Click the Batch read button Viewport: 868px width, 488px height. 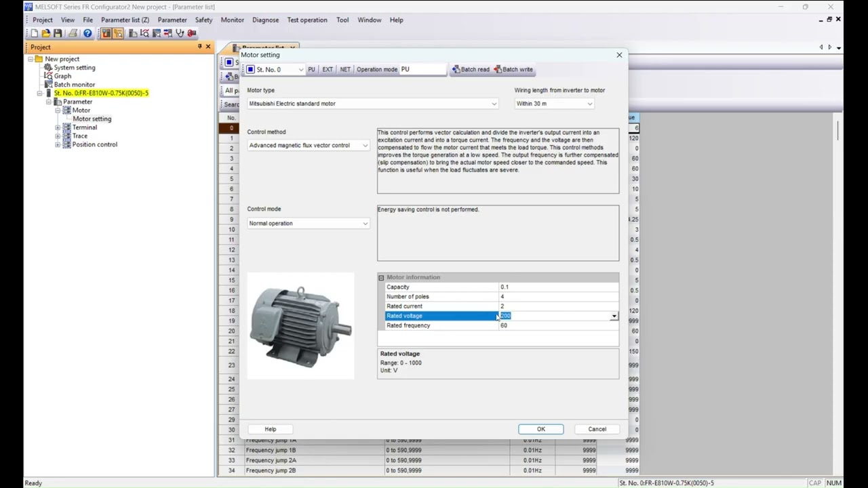471,69
